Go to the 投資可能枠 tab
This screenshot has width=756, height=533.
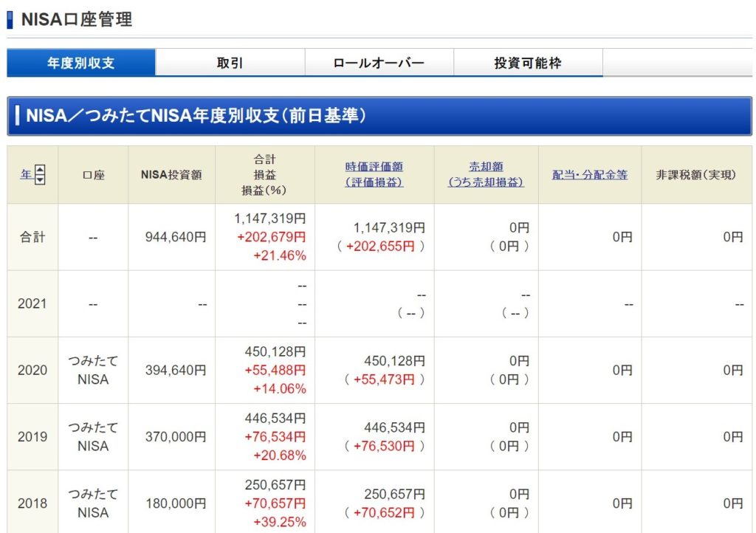(528, 63)
